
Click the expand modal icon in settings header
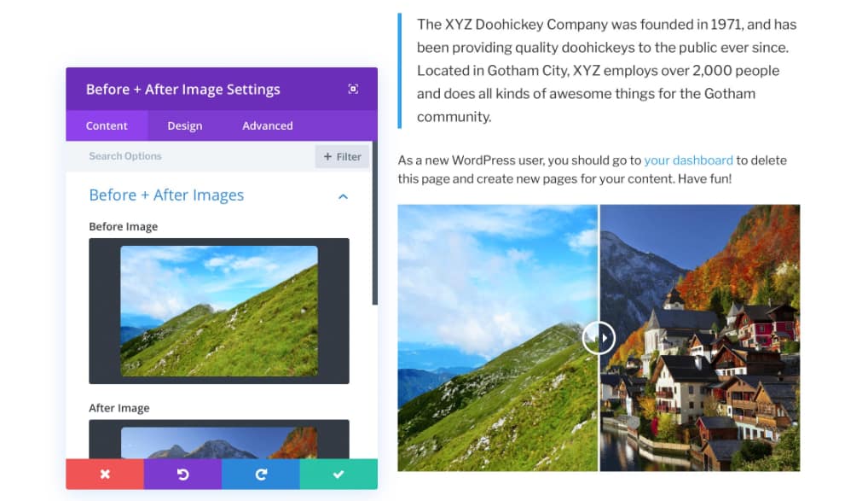353,89
